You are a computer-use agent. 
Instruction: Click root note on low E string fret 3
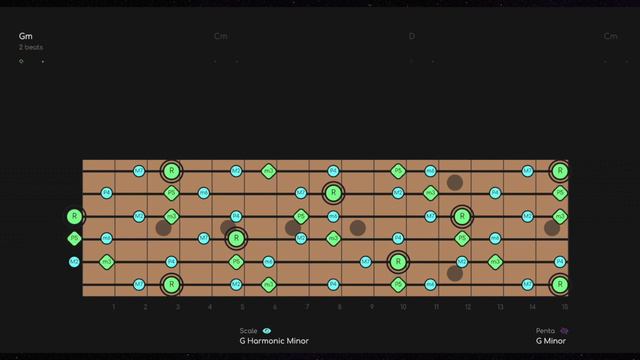pyautogui.click(x=171, y=284)
